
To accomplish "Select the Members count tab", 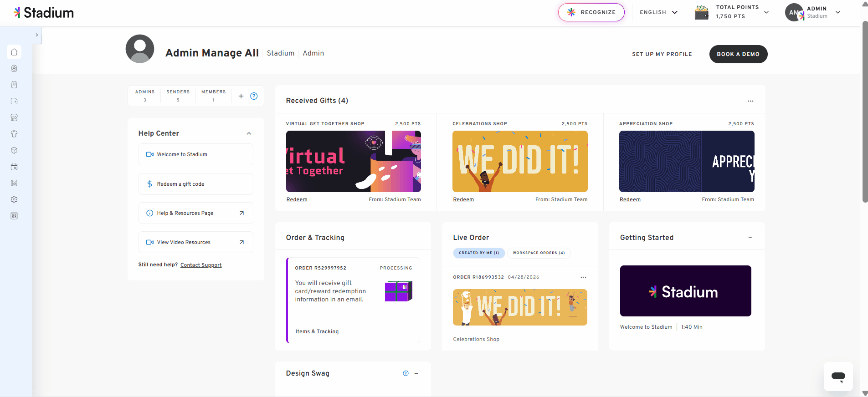I will click(213, 96).
